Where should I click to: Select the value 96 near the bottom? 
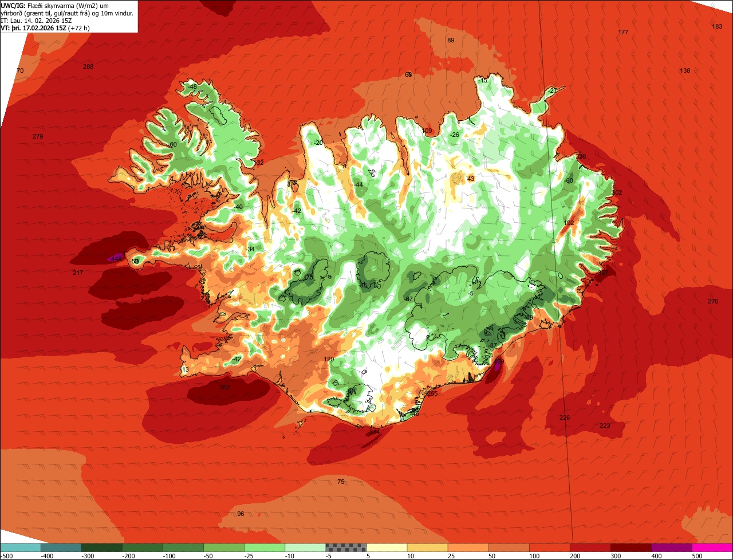[x=241, y=514]
